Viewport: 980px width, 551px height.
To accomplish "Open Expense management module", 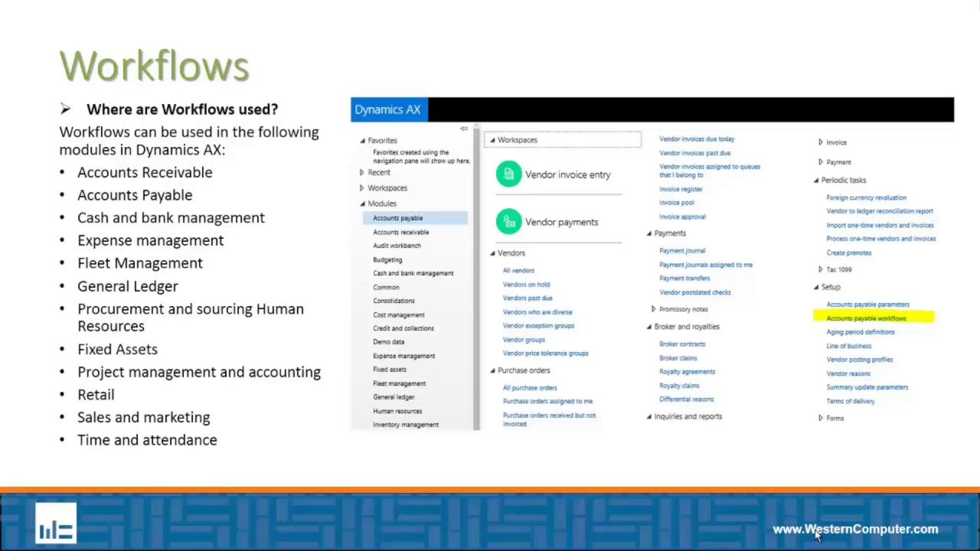I will [403, 356].
